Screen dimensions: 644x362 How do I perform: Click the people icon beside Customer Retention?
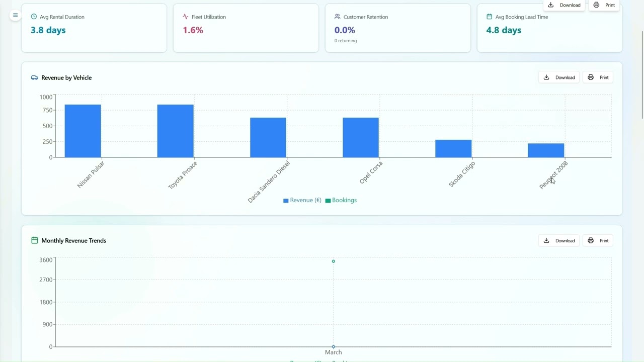(x=338, y=17)
